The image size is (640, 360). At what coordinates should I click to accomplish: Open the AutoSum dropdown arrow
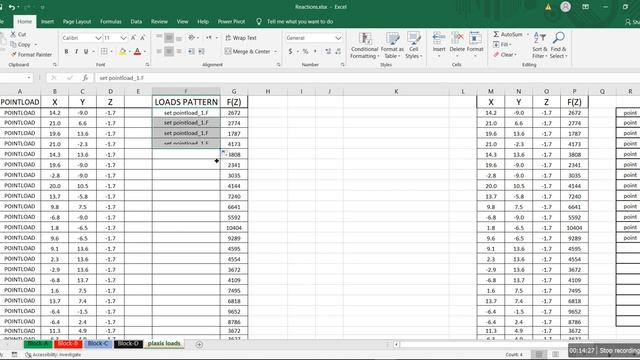(x=528, y=34)
